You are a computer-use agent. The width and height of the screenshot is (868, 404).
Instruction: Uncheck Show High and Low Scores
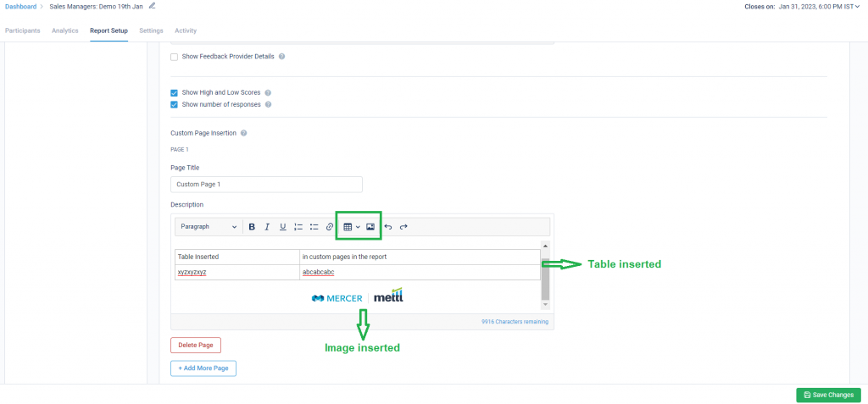coord(175,92)
